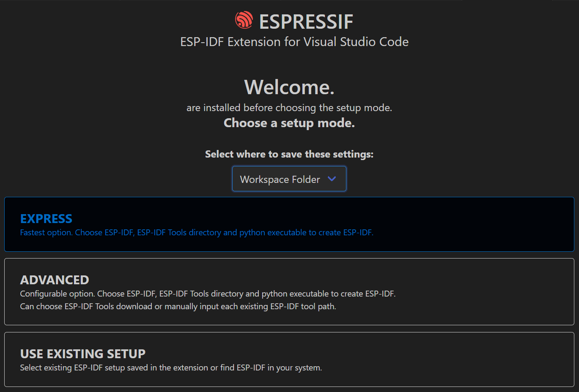Click the chevron arrow on the settings selector
The width and height of the screenshot is (579, 392).
coord(332,179)
